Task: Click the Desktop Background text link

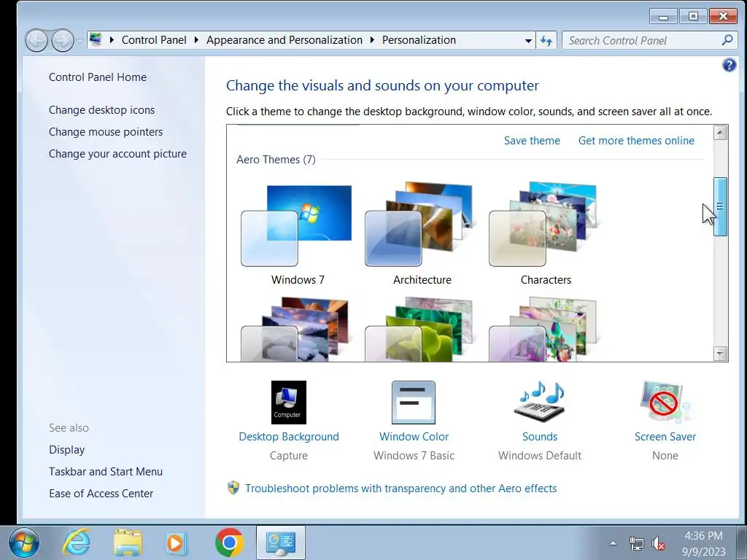Action: tap(289, 437)
